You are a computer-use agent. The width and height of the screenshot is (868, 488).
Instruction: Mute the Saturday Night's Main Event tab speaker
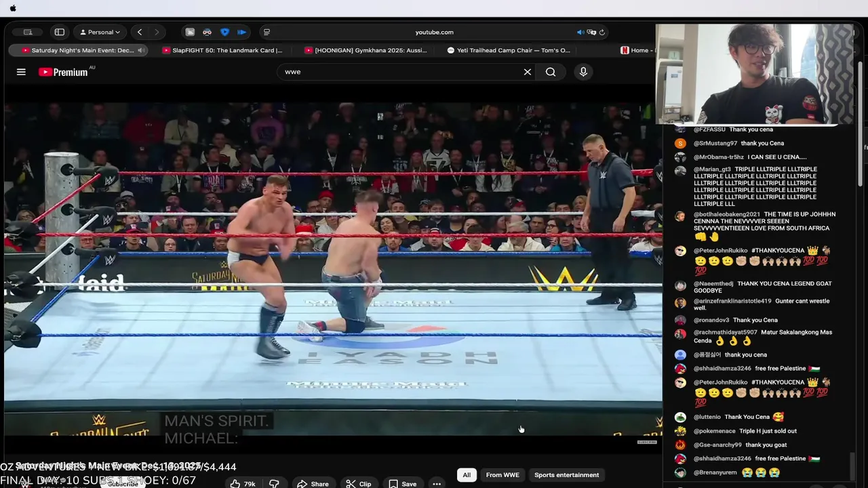[141, 50]
